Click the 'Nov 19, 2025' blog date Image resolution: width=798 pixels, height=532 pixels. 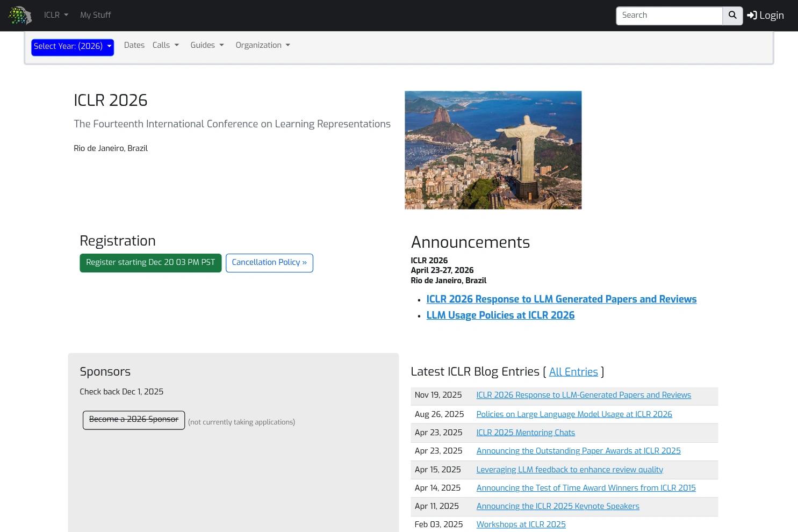[x=438, y=395]
